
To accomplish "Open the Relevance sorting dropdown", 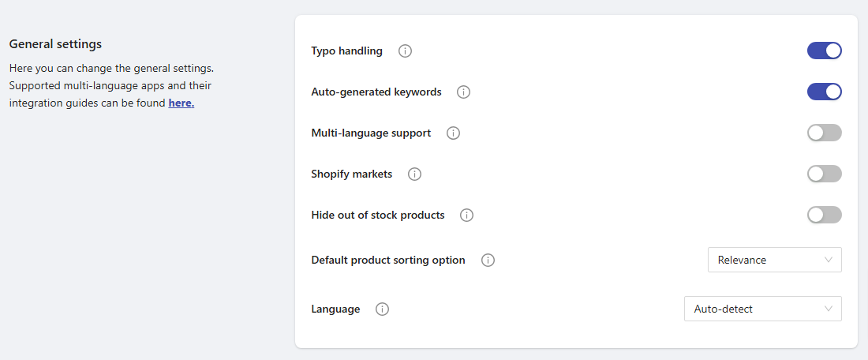I will coord(774,260).
